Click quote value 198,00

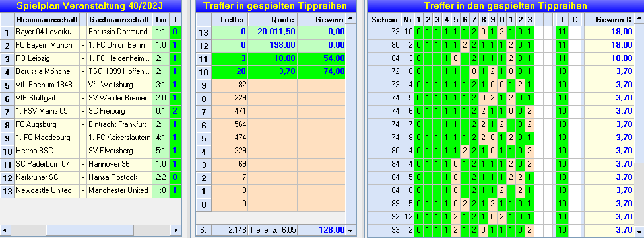click(x=273, y=45)
